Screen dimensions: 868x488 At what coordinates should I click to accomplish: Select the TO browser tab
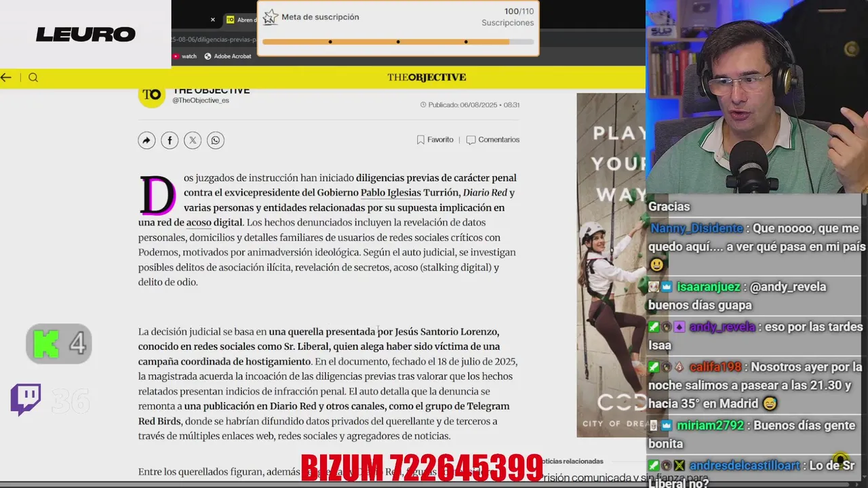240,20
